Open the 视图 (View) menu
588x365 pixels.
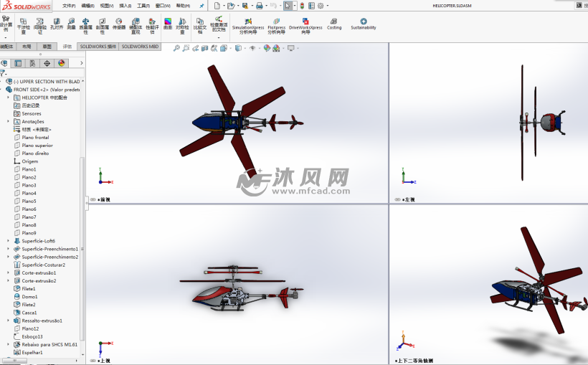(107, 6)
